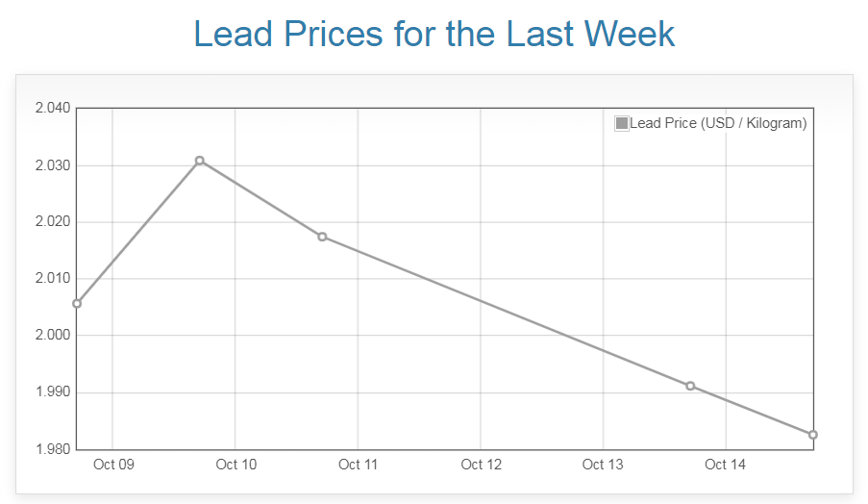868x504 pixels.
Task: Click the 2.040 y-axis label
Action: pos(53,108)
